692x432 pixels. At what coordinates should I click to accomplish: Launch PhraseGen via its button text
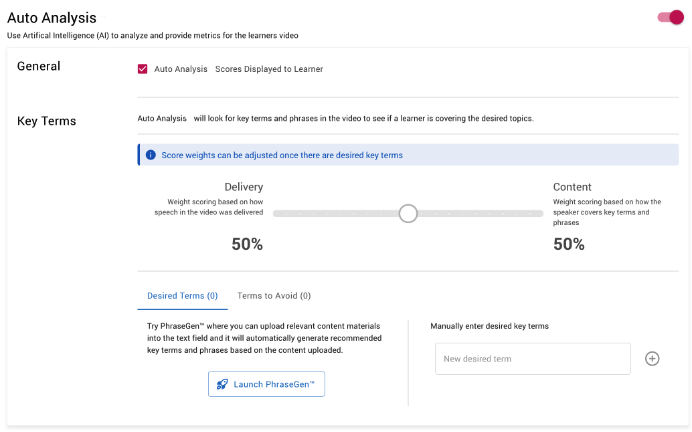tap(274, 384)
